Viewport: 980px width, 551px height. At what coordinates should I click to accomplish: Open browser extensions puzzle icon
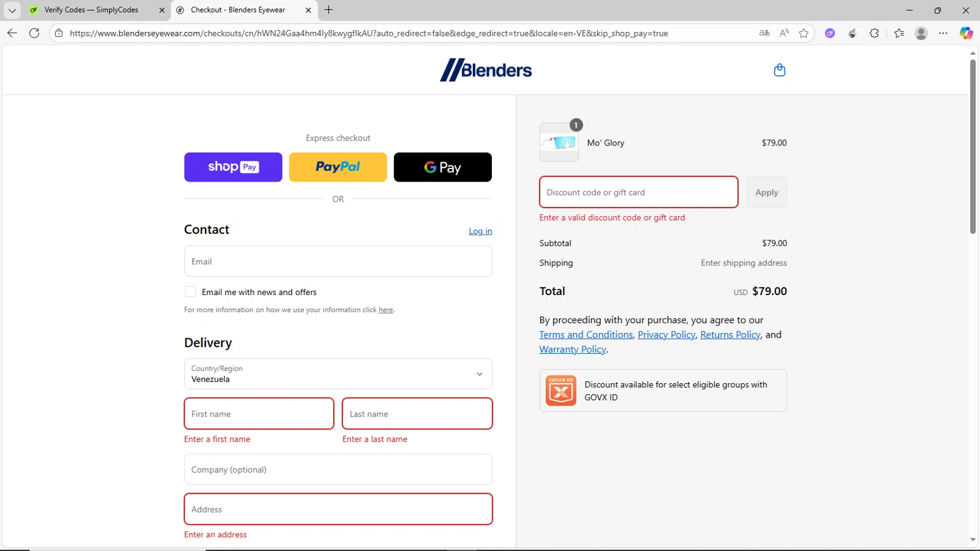(x=874, y=33)
